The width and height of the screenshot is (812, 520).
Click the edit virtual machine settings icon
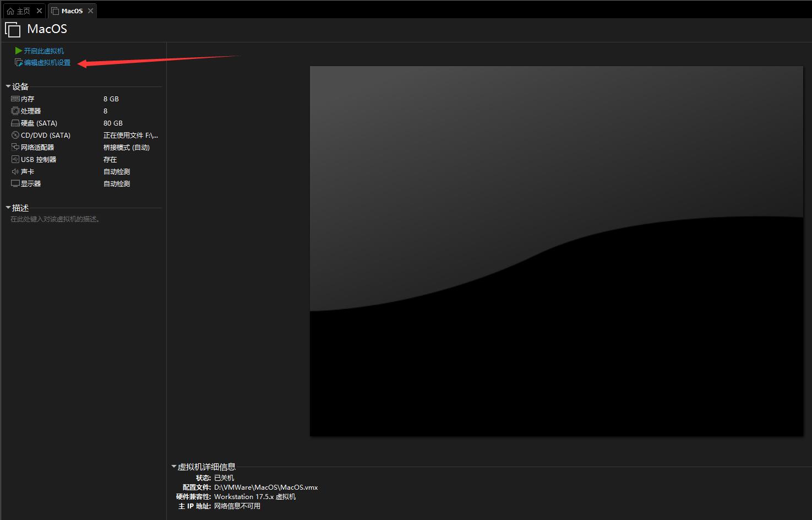point(19,63)
